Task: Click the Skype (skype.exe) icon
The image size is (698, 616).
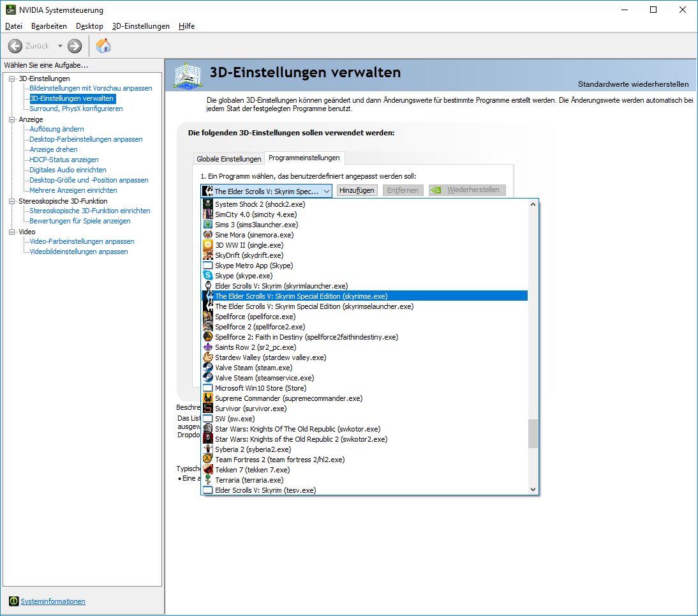Action: [208, 276]
